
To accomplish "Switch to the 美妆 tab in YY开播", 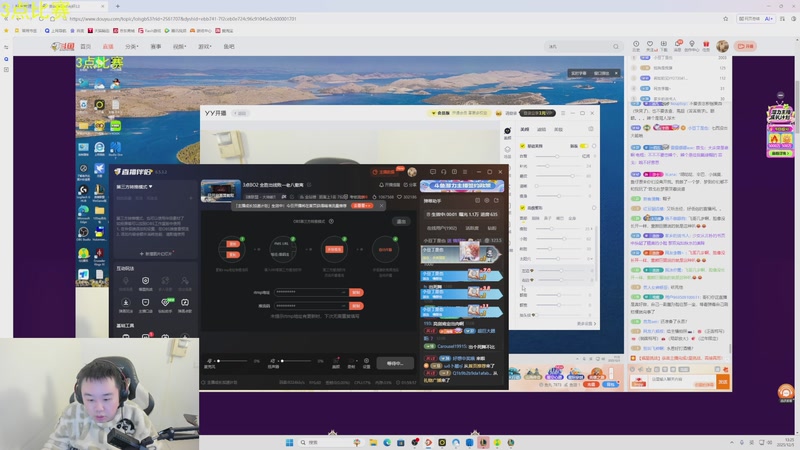I will [x=558, y=130].
